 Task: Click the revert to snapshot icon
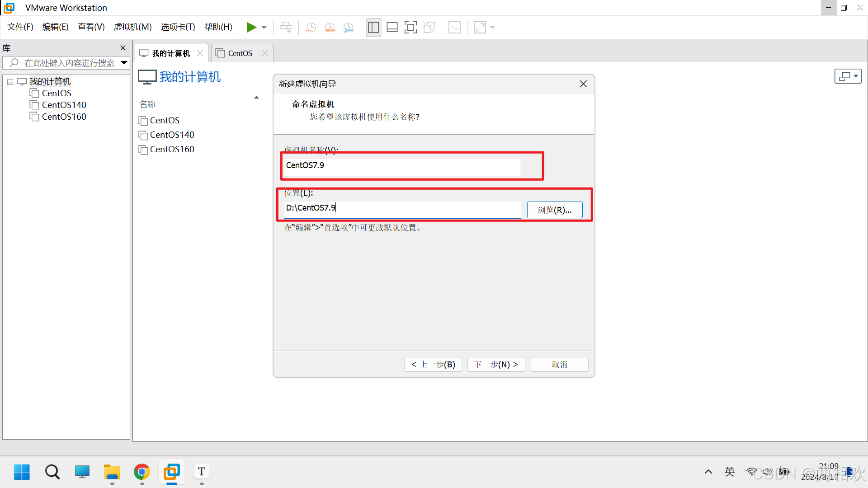coord(330,28)
